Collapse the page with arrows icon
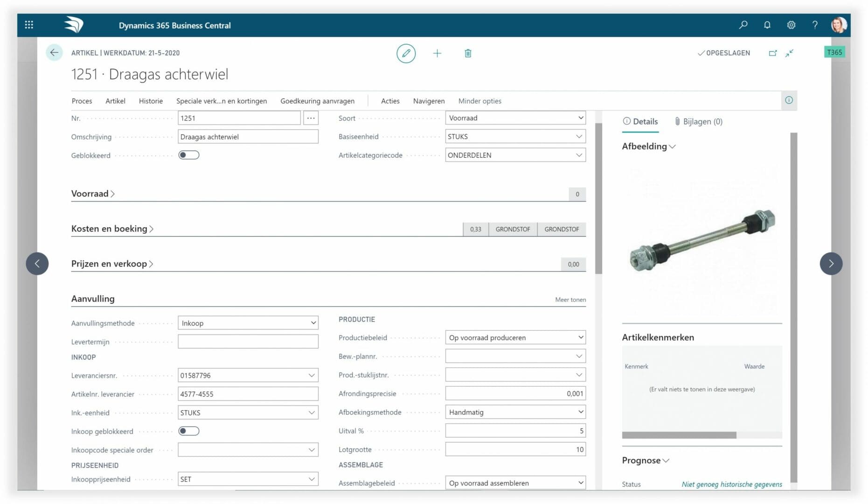Screen dimensions: 868x504 [789, 53]
